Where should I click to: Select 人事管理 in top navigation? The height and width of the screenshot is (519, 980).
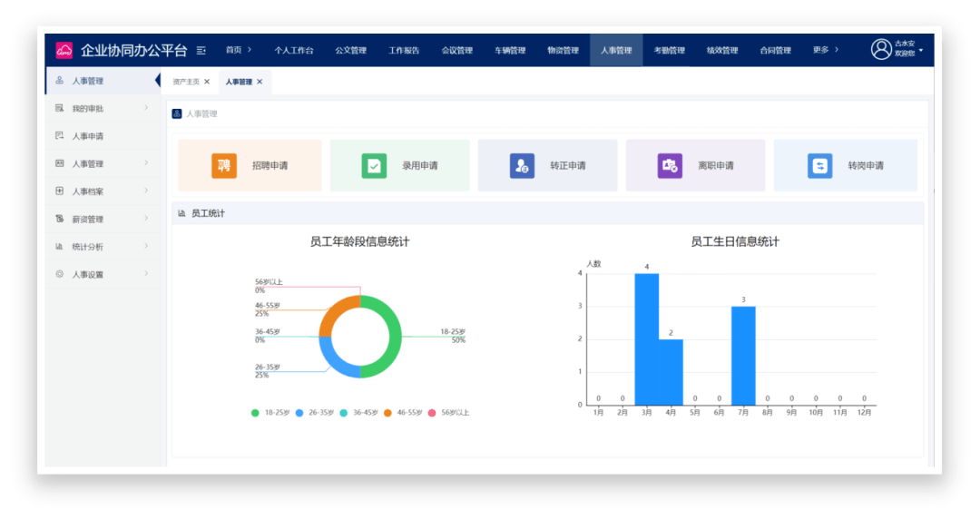(616, 51)
